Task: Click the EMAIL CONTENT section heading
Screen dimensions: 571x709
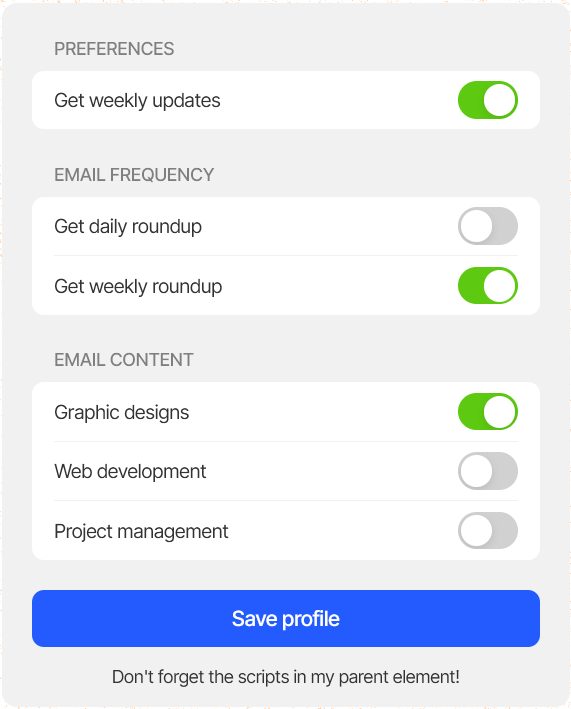Action: [x=124, y=360]
